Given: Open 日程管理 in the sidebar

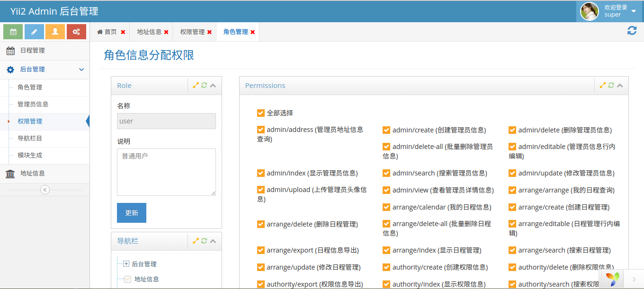Looking at the screenshot, I should [x=45, y=51].
